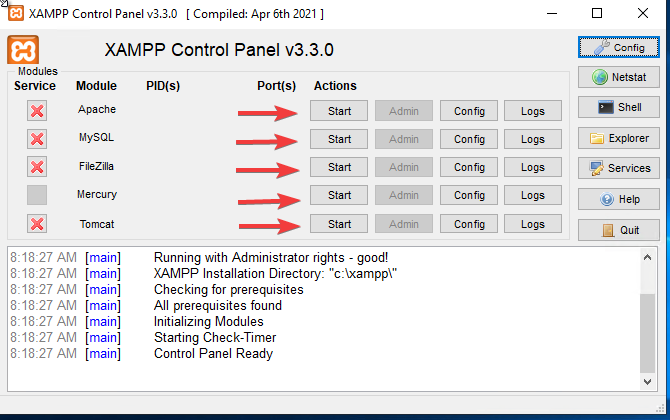Click the log pane vertical scrollbar thumb

[647, 333]
